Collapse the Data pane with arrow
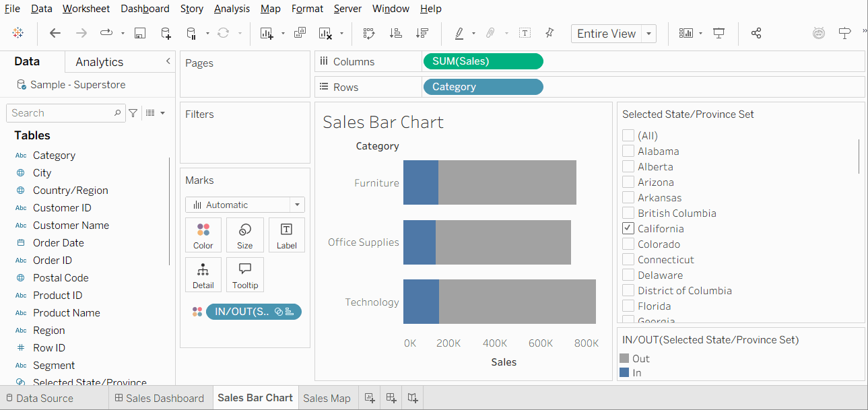The width and height of the screenshot is (868, 410). point(168,61)
